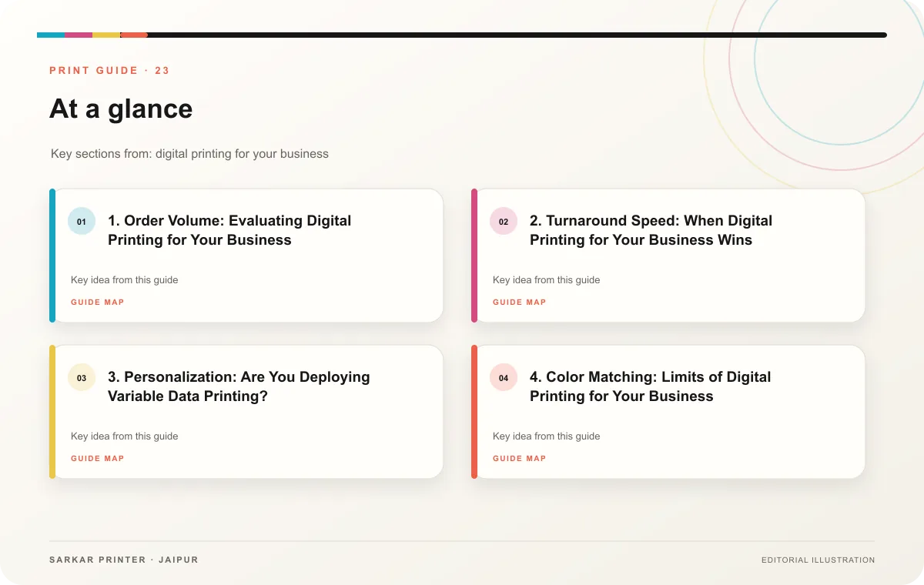Open the Personalization card title
Image resolution: width=924 pixels, height=585 pixels.
(239, 386)
